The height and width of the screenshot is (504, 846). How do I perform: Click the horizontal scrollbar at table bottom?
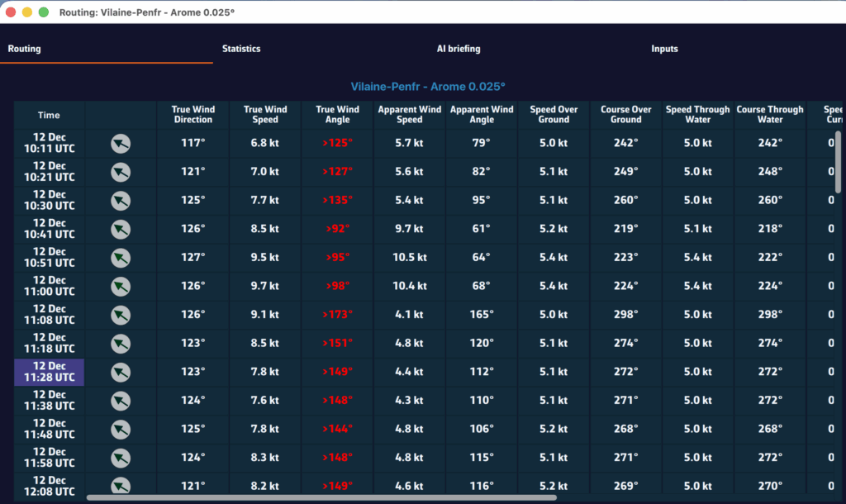[x=321, y=497]
